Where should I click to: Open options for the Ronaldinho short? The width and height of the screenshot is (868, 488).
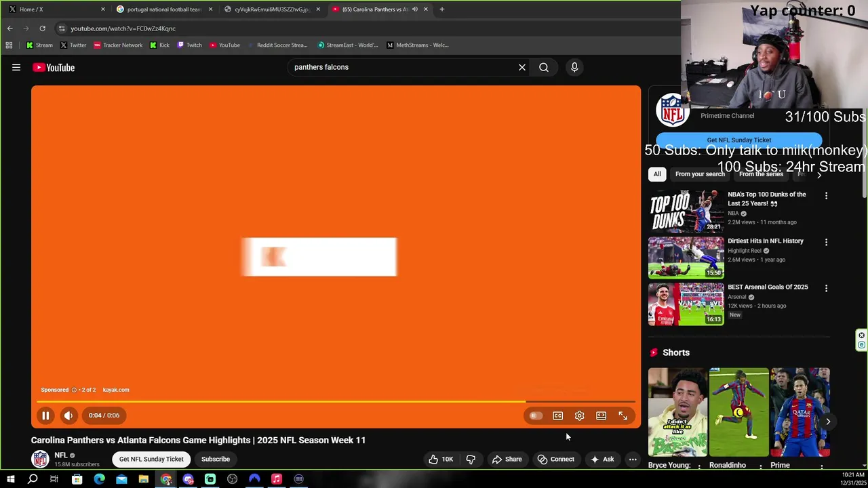[760, 466]
